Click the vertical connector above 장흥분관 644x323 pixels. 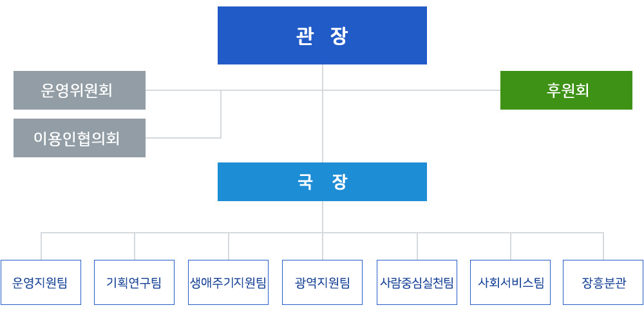(x=603, y=246)
